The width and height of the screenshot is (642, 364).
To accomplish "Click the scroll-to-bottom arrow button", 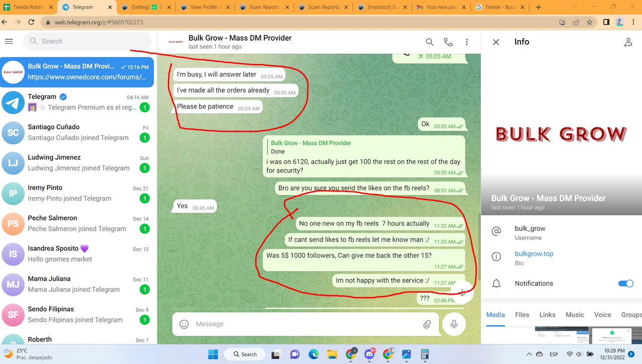I will (462, 292).
